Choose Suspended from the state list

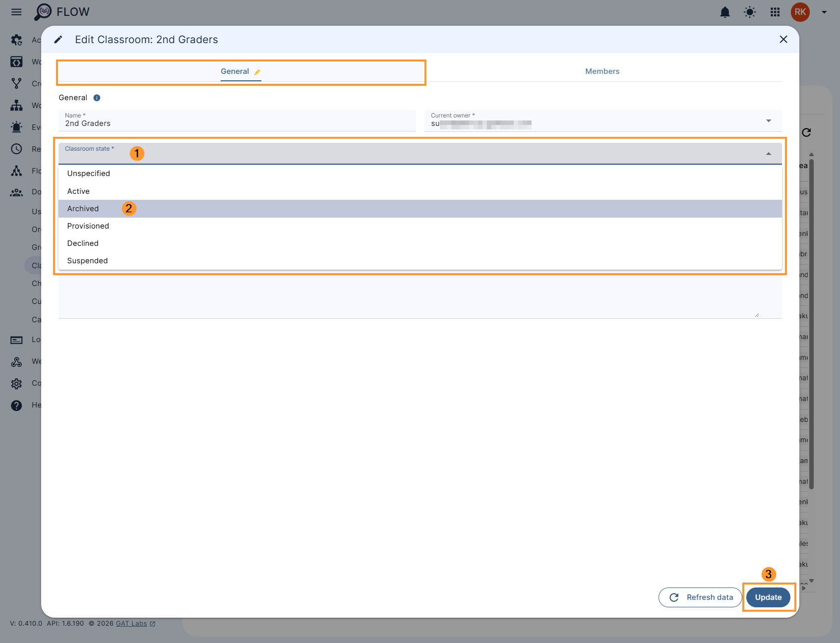coord(87,260)
